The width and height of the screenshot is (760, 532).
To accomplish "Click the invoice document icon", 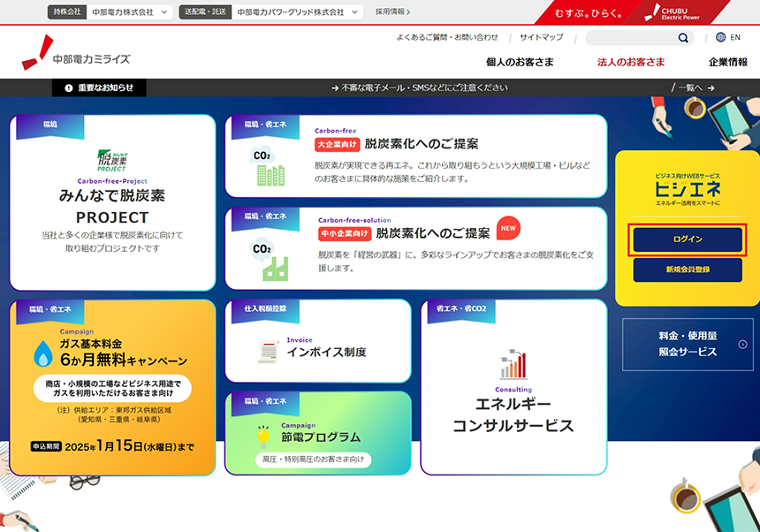I will [x=269, y=351].
